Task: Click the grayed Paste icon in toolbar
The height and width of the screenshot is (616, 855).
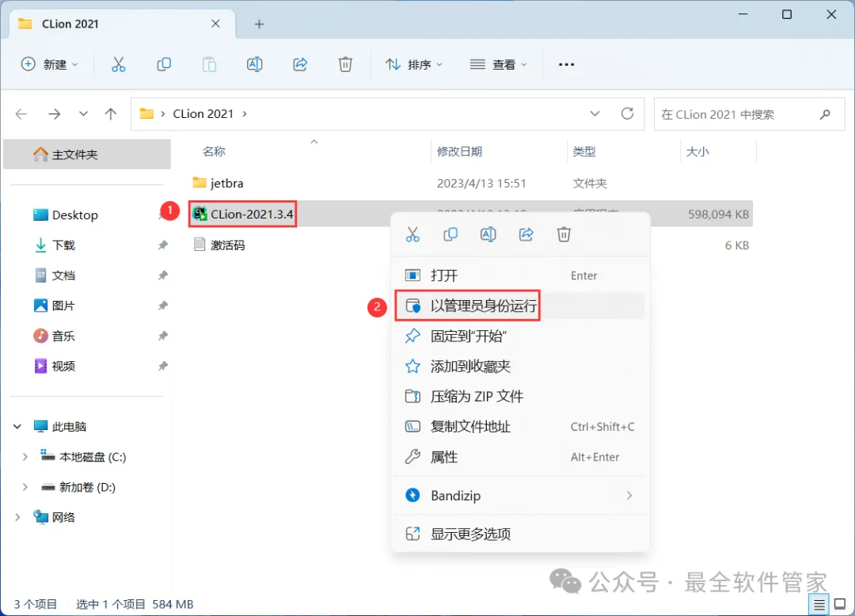Action: (x=209, y=64)
